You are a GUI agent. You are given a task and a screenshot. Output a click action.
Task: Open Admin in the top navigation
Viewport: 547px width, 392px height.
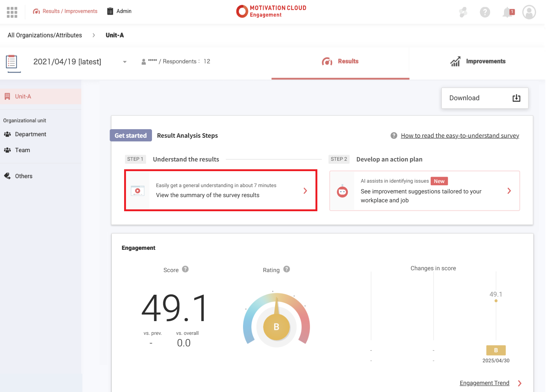click(x=119, y=11)
